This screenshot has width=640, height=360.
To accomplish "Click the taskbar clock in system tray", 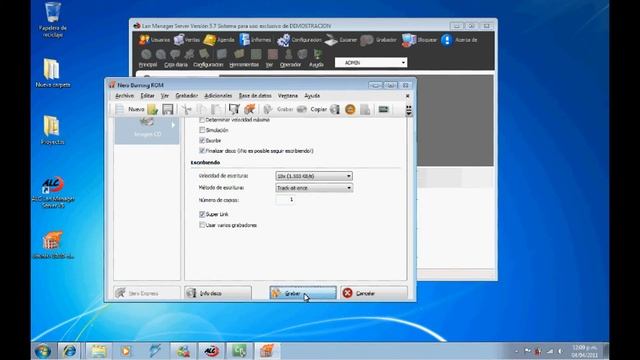I will tap(584, 351).
